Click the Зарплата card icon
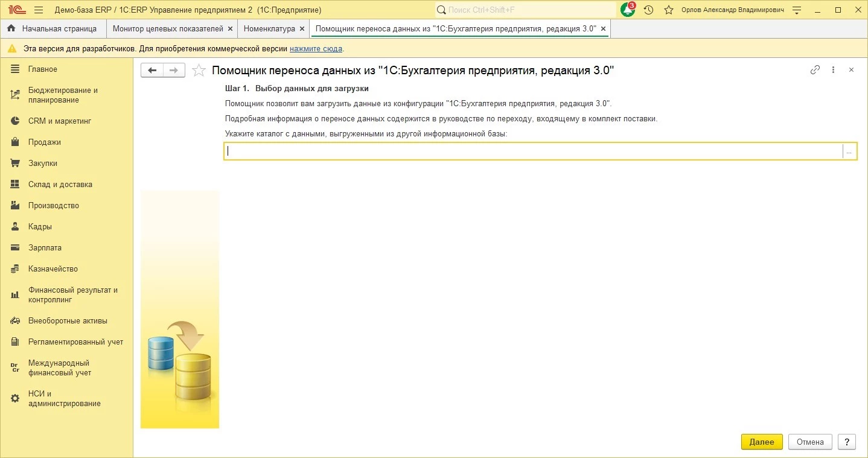868x458 pixels. click(16, 247)
